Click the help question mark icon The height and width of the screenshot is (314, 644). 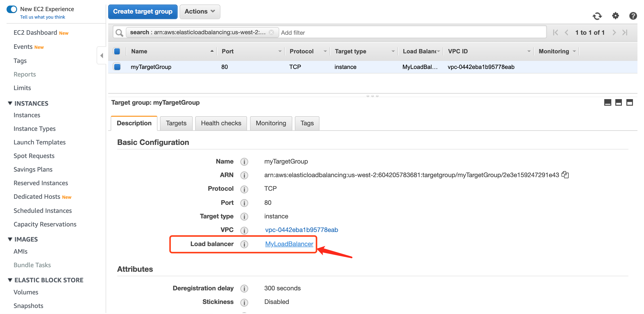point(633,16)
